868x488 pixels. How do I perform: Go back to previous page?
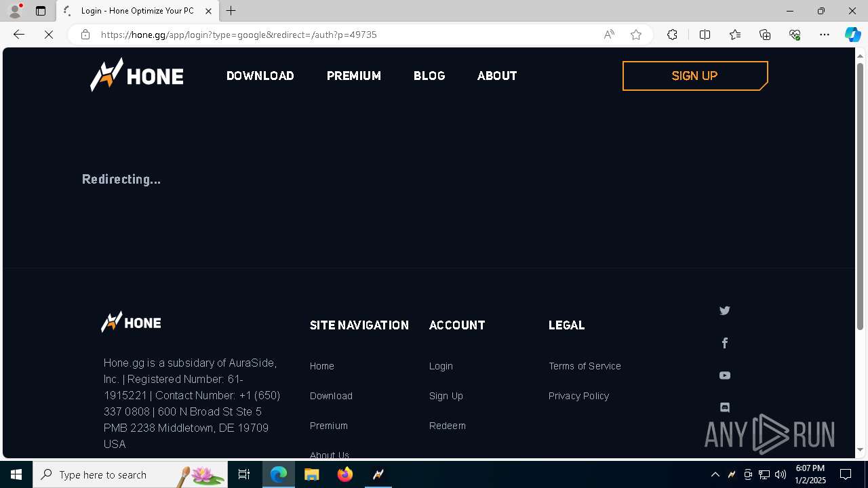(x=19, y=35)
